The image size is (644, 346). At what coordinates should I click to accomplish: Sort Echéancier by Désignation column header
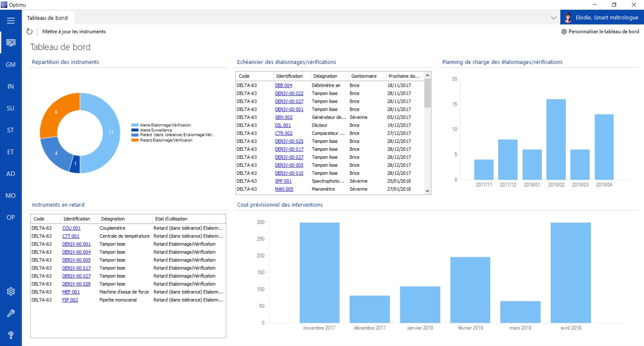[x=329, y=76]
